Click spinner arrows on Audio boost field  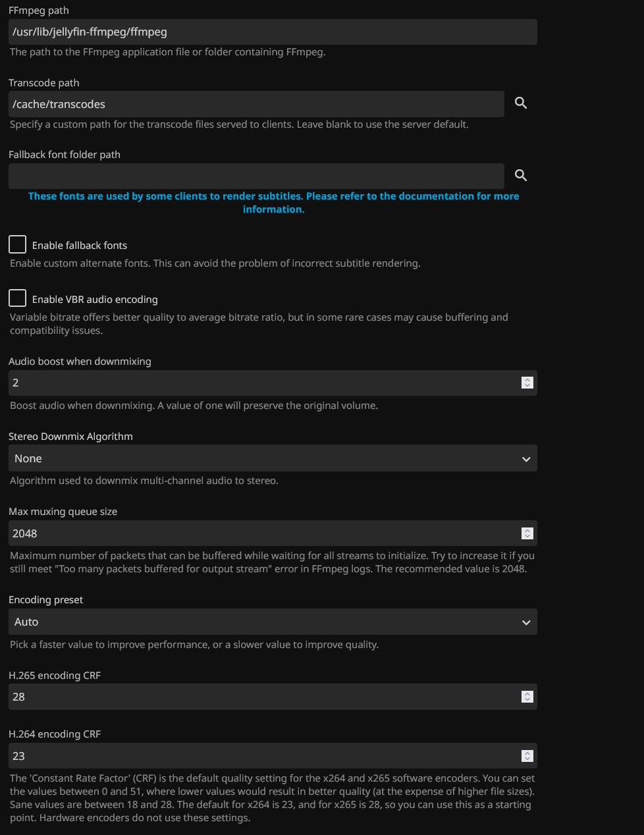click(x=527, y=383)
